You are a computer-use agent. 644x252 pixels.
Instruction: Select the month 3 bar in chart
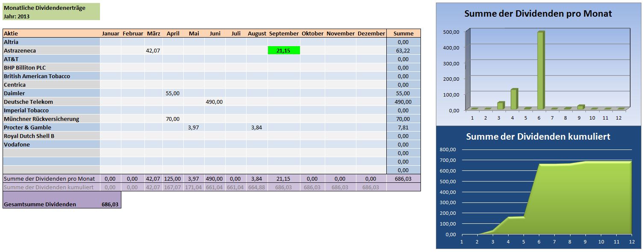[x=501, y=105]
